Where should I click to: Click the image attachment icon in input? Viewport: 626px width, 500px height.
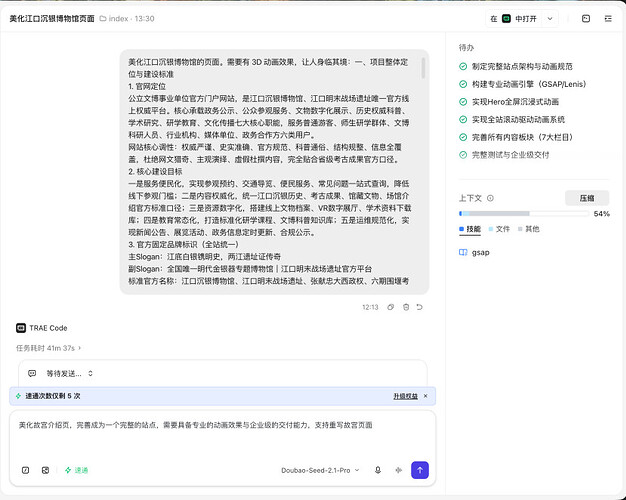tap(46, 470)
